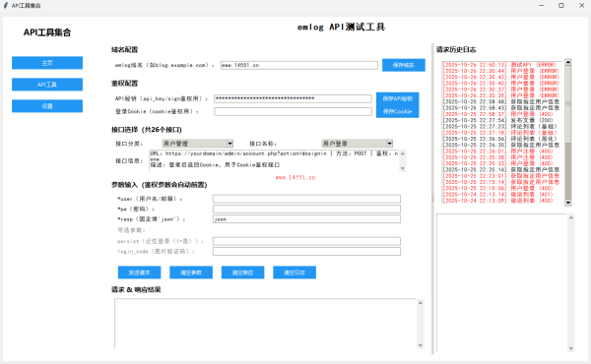Viewport: 591px width, 364px height.
Task: Expand the 接口名称 combo box showing 用户登录
Action: click(357, 144)
